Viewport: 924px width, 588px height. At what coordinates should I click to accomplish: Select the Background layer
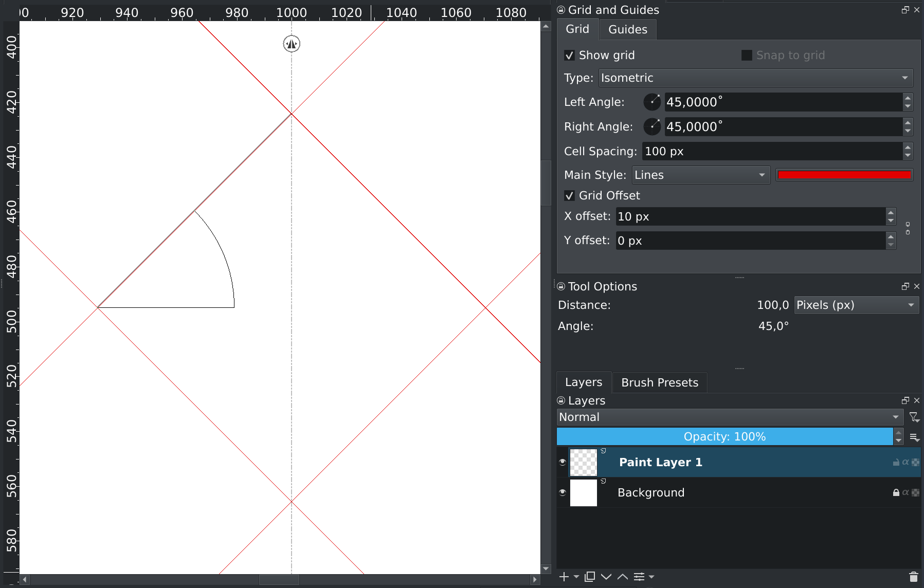click(x=650, y=492)
